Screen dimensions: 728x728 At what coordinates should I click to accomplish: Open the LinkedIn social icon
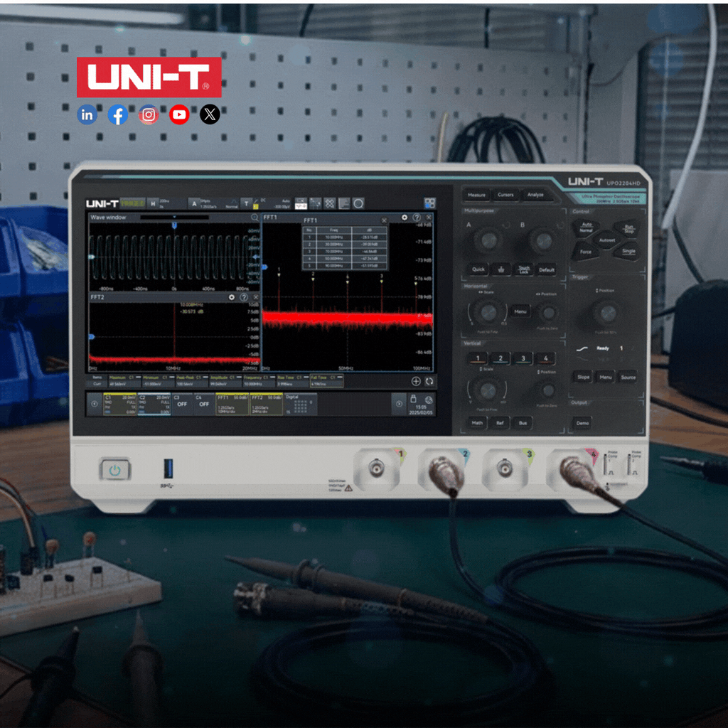click(87, 114)
